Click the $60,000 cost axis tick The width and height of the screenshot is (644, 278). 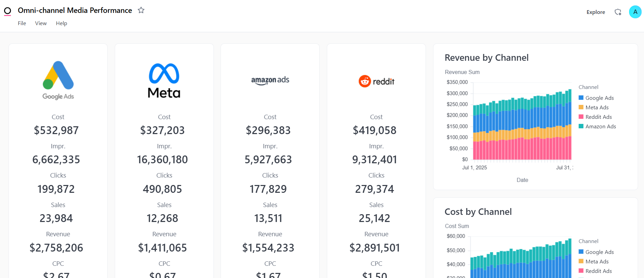[456, 236]
